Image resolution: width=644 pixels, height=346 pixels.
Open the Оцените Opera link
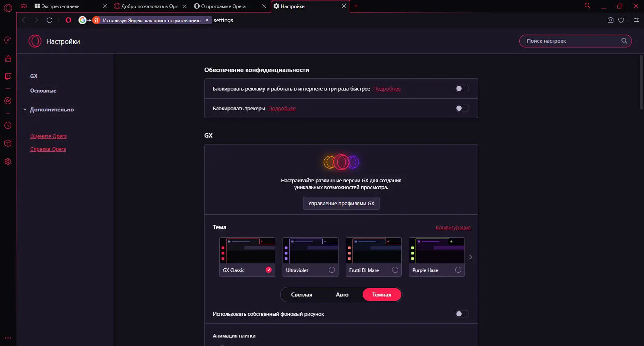[x=48, y=136]
